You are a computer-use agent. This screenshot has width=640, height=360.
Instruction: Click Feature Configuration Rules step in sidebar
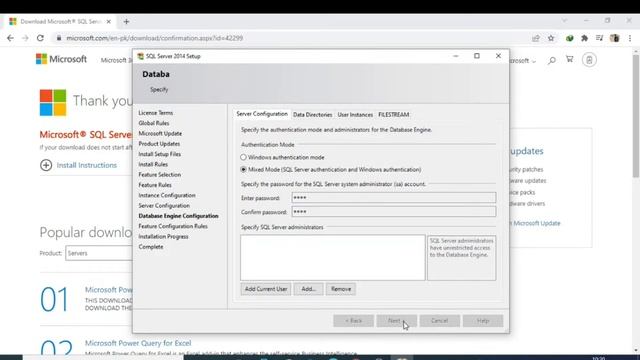[x=173, y=226]
